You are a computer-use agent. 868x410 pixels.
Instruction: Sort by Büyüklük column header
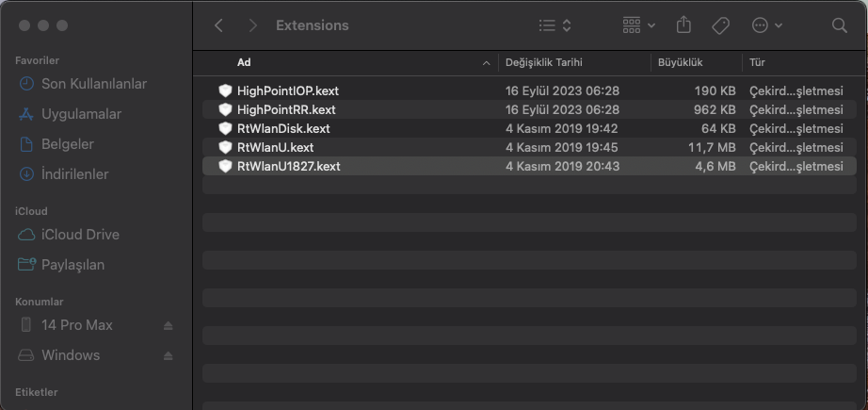tap(681, 62)
